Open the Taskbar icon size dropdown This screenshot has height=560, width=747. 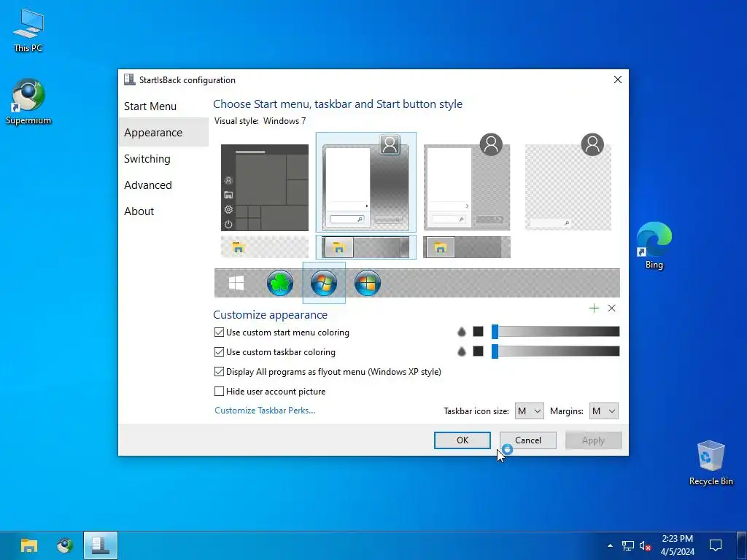tap(530, 411)
